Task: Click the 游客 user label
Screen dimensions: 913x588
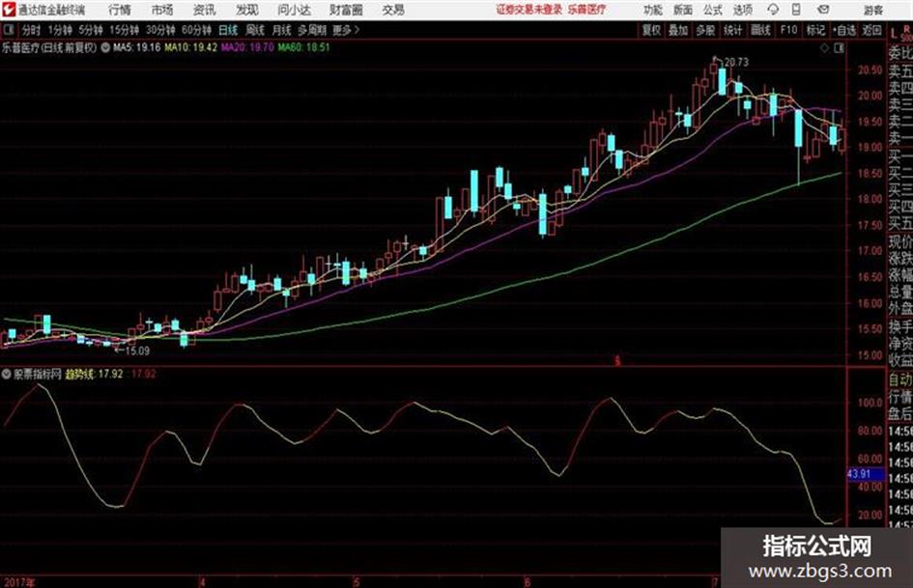Action: (873, 10)
